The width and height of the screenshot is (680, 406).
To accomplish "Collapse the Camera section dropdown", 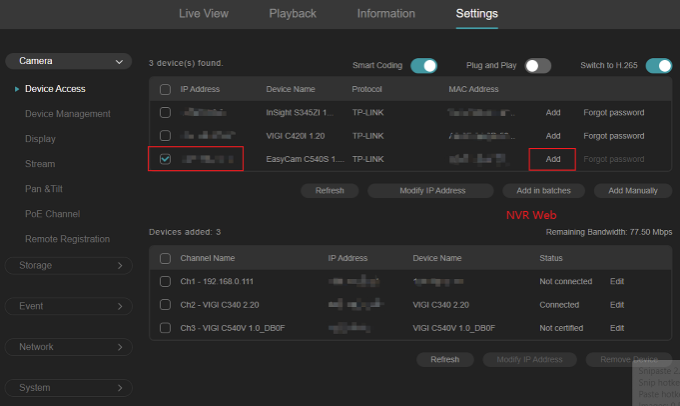I will [68, 62].
